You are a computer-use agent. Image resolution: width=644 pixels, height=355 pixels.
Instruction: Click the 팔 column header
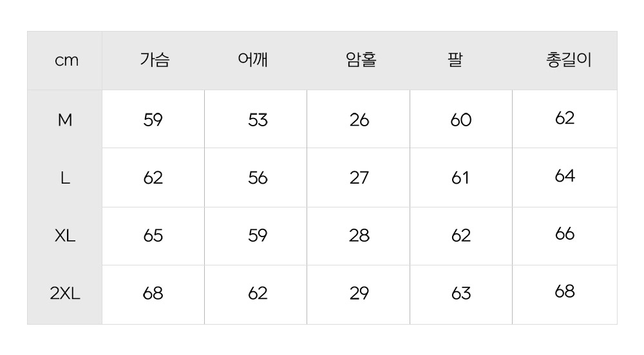point(455,61)
